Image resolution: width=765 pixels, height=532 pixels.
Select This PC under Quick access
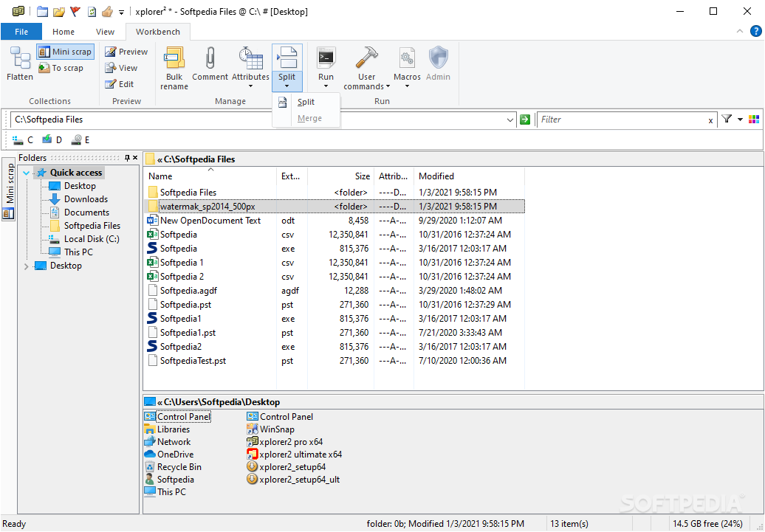pos(71,252)
